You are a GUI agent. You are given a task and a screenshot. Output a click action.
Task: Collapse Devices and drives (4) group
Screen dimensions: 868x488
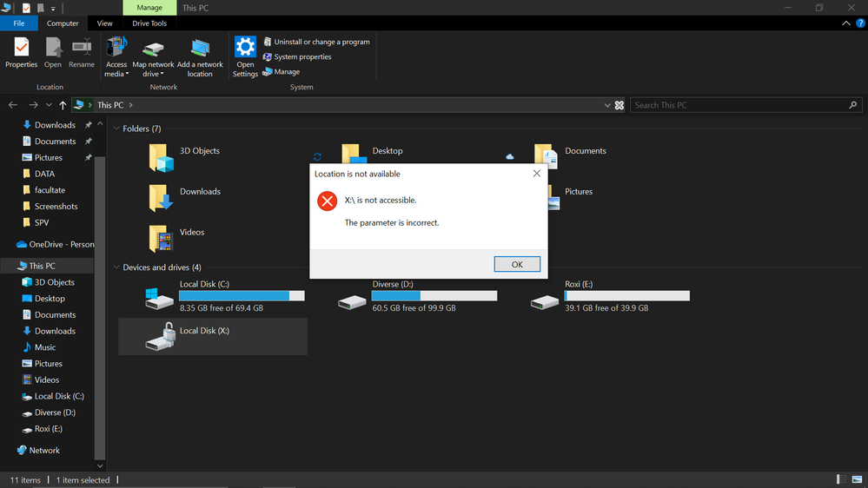(x=116, y=267)
